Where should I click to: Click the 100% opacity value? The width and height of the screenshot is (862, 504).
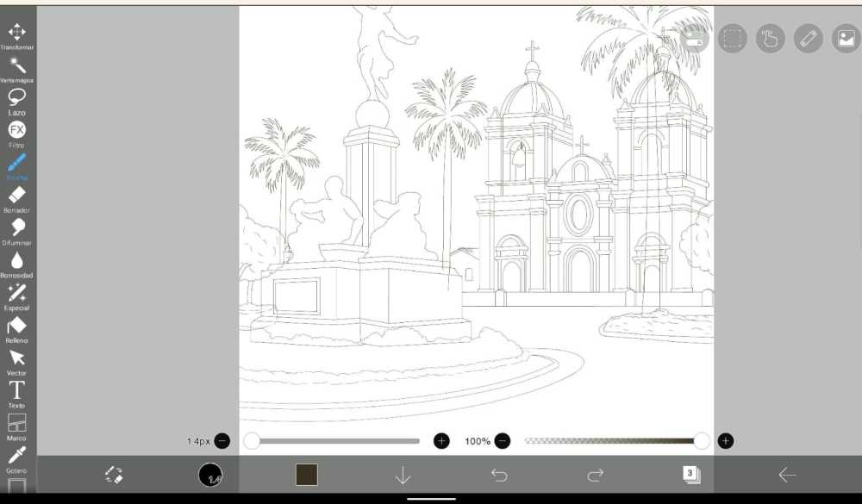(x=478, y=441)
